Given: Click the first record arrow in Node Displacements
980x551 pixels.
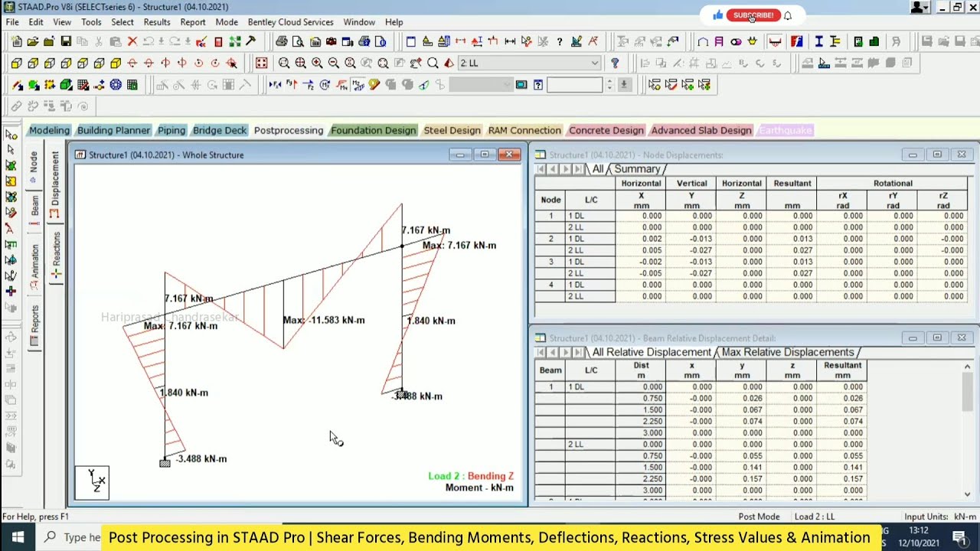Looking at the screenshot, I should (x=540, y=169).
